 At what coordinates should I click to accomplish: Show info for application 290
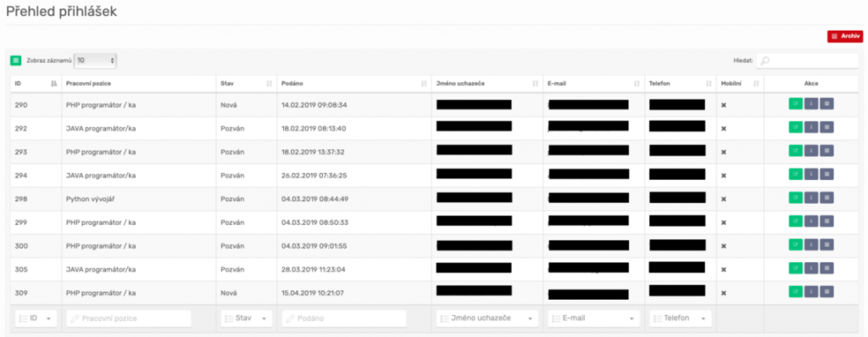(x=811, y=104)
